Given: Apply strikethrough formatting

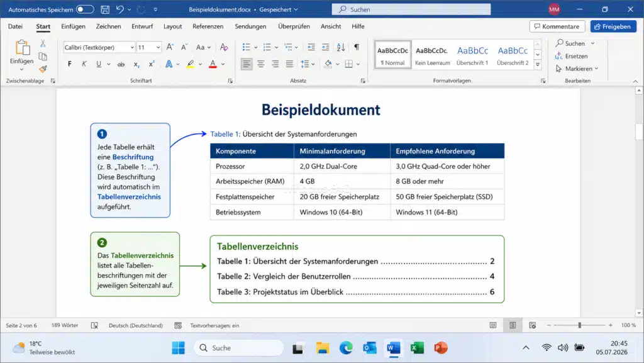Looking at the screenshot, I should point(121,64).
